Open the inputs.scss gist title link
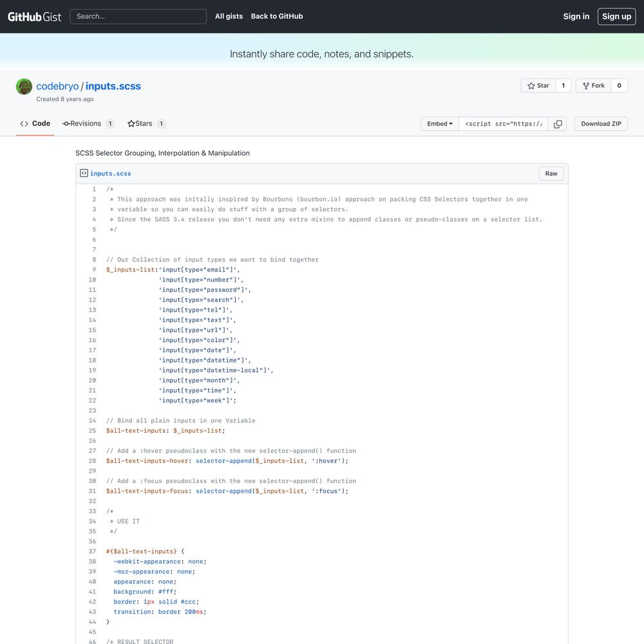Screen dimensions: 644x644 [x=113, y=86]
